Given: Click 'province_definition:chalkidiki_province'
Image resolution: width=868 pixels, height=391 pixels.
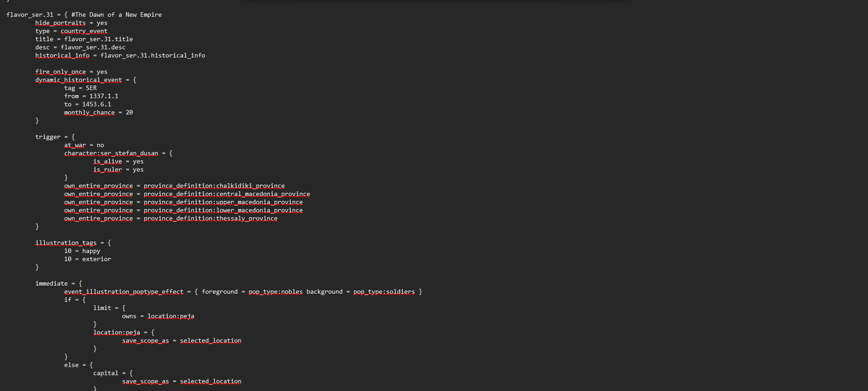Looking at the screenshot, I should click(x=214, y=186).
